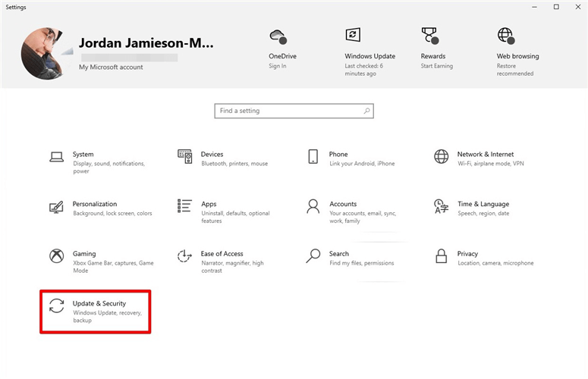Screen dimensions: 588x379
Task: Open the System laptop icon
Action: (57, 157)
